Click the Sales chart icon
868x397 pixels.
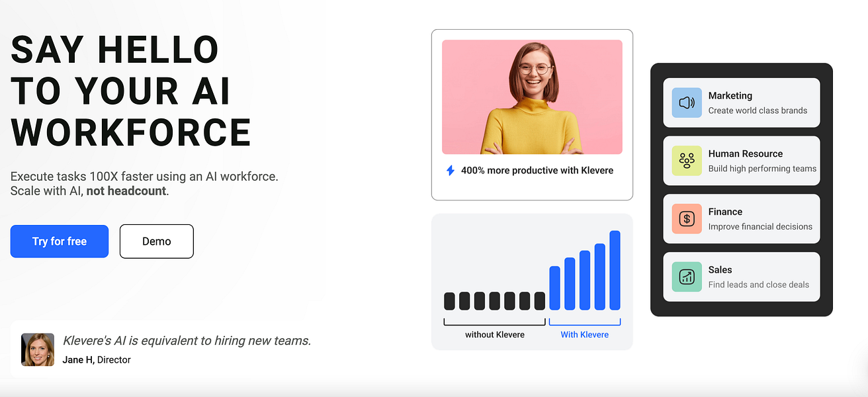click(x=686, y=277)
